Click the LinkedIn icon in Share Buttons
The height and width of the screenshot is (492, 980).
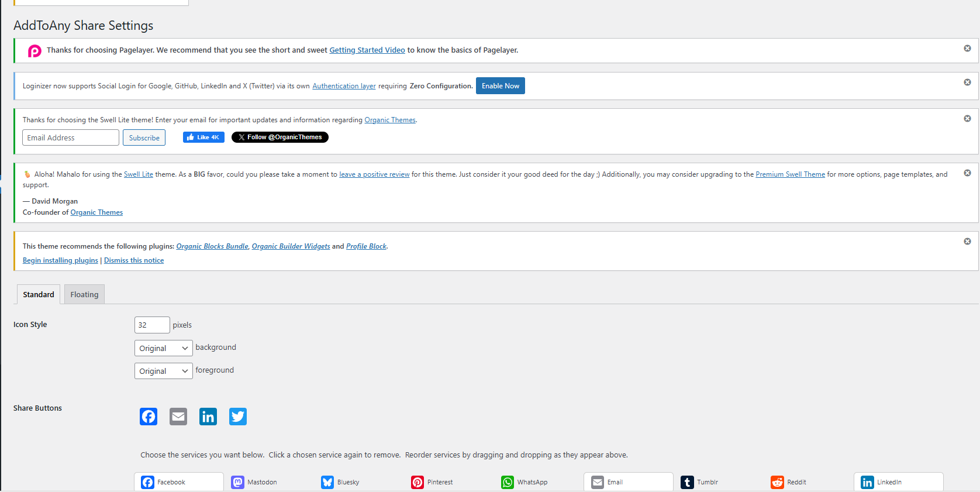pyautogui.click(x=208, y=417)
